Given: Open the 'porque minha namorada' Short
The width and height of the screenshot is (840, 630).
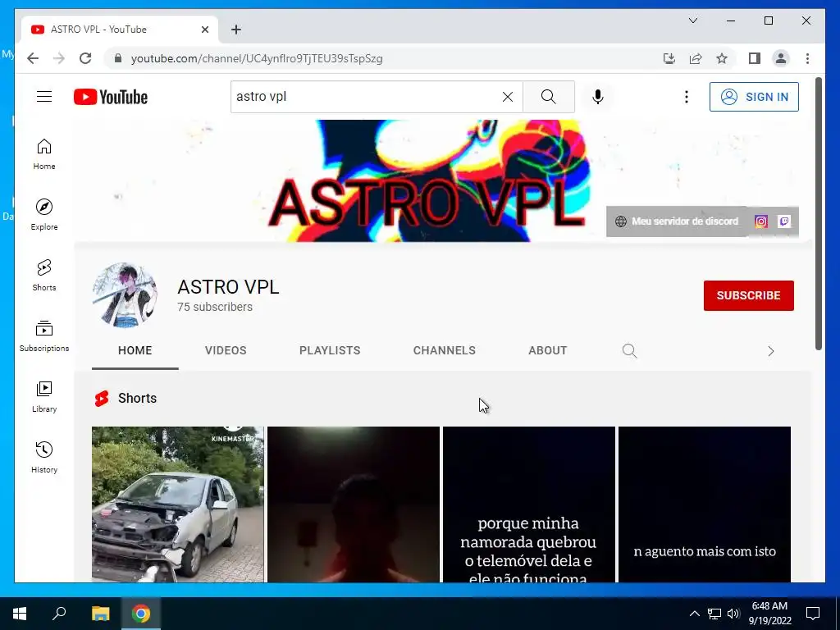Looking at the screenshot, I should click(529, 504).
